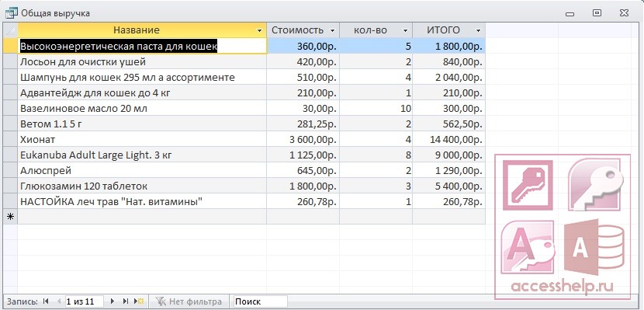Click cell Шампунь для кошек 295 мл
644x310 pixels.
click(142, 77)
